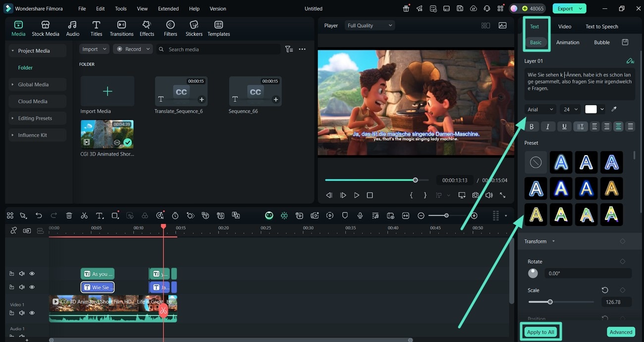The width and height of the screenshot is (644, 342).
Task: Switch to the Video tab
Action: pyautogui.click(x=565, y=26)
